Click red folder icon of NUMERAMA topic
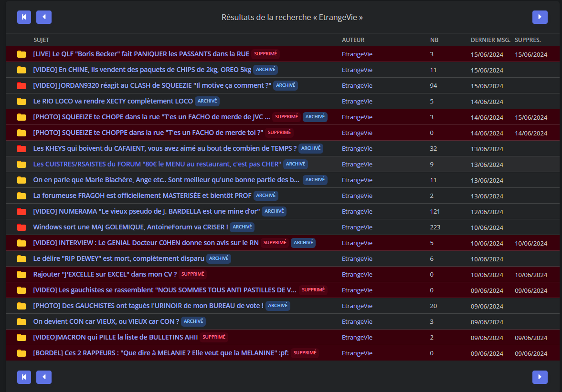 (x=21, y=212)
